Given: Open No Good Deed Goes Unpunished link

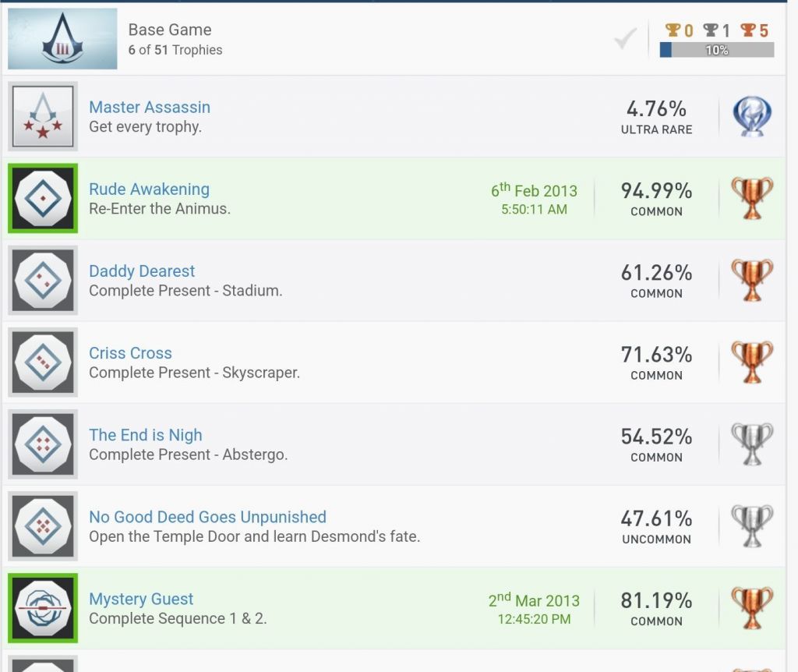Looking at the screenshot, I should [207, 517].
